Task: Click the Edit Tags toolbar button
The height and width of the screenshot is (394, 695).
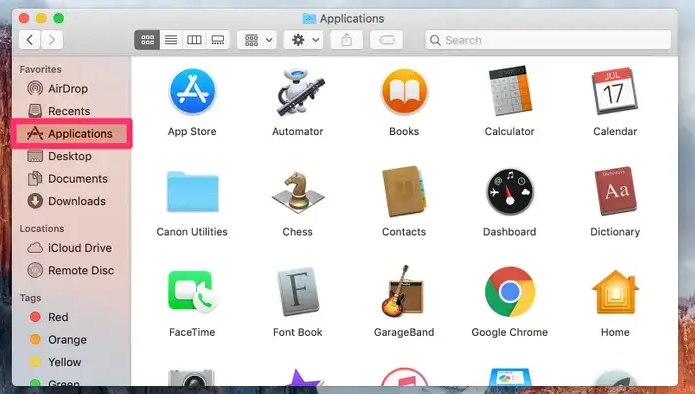Action: coord(387,40)
